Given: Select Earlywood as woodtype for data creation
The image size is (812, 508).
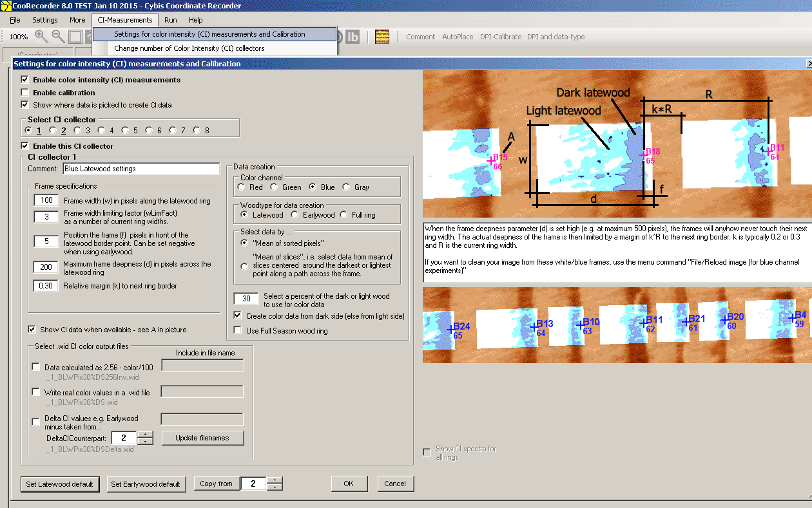Looking at the screenshot, I should [x=295, y=215].
